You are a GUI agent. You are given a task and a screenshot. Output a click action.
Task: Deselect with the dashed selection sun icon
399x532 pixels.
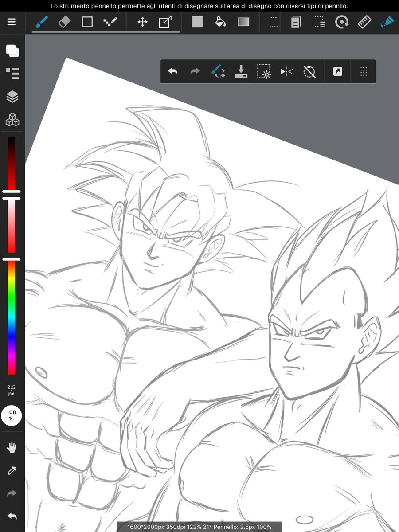coord(264,71)
